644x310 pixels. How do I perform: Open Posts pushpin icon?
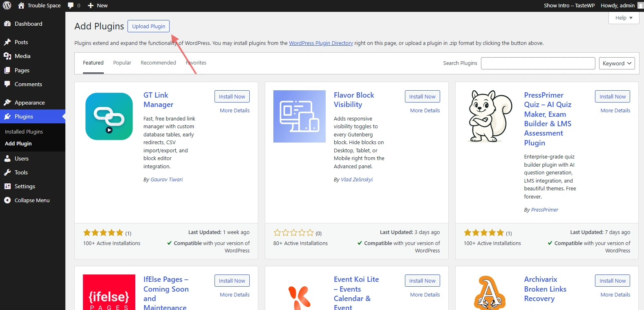(7, 42)
